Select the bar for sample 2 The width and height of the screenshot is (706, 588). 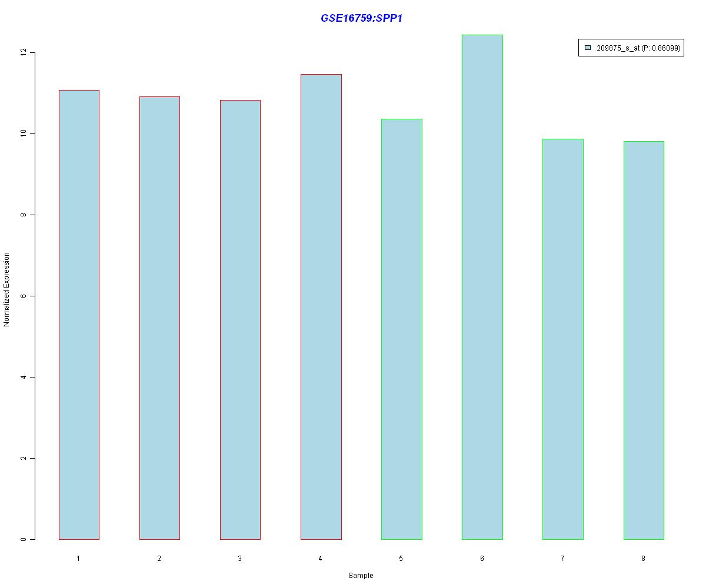coord(159,318)
